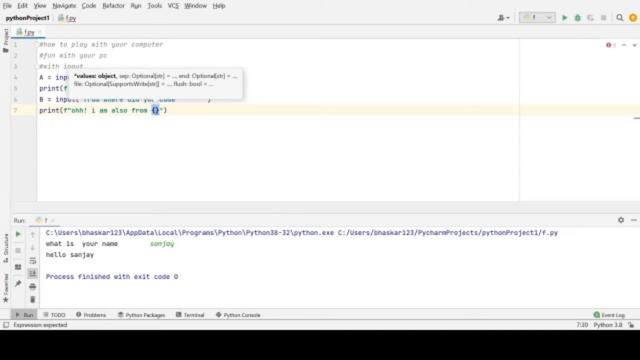This screenshot has width=640, height=360.
Task: Open the Refactor menu
Action: click(x=113, y=6)
